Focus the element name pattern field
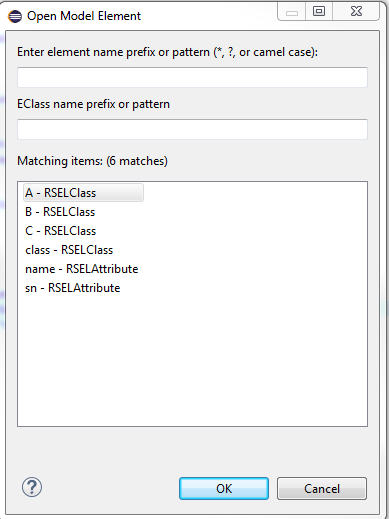The width and height of the screenshot is (389, 519). [x=192, y=77]
